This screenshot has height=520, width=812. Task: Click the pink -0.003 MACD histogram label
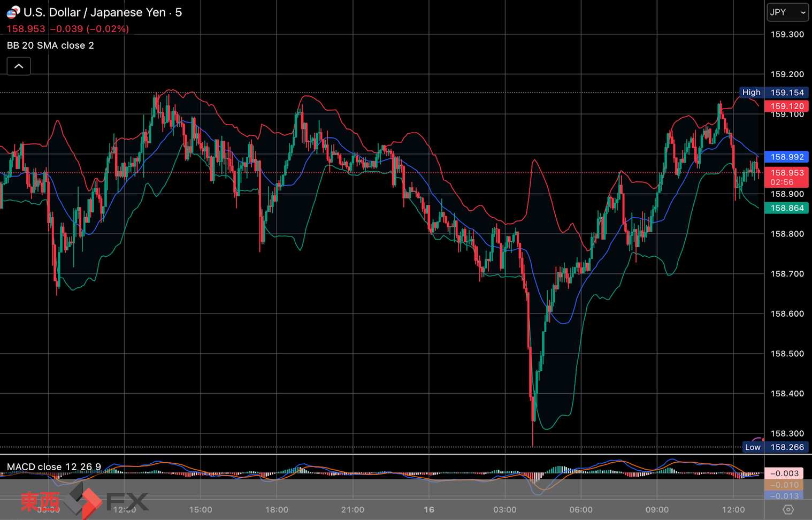click(784, 473)
